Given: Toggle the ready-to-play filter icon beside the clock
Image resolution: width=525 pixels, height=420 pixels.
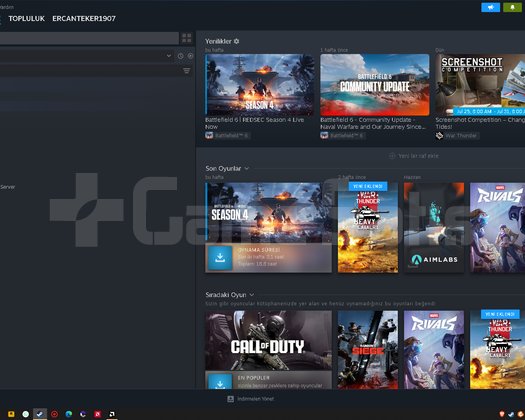Looking at the screenshot, I should [190, 56].
